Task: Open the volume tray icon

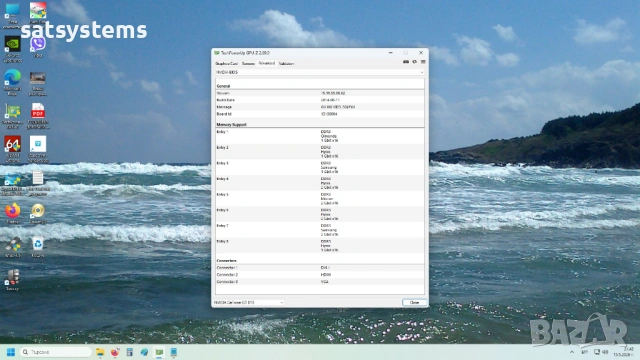Action: pos(605,352)
